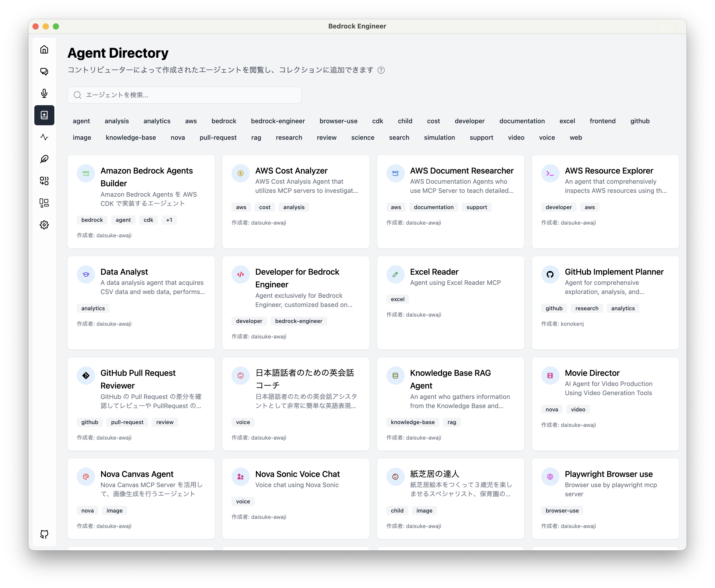Select the pull-request tag filter

218,137
